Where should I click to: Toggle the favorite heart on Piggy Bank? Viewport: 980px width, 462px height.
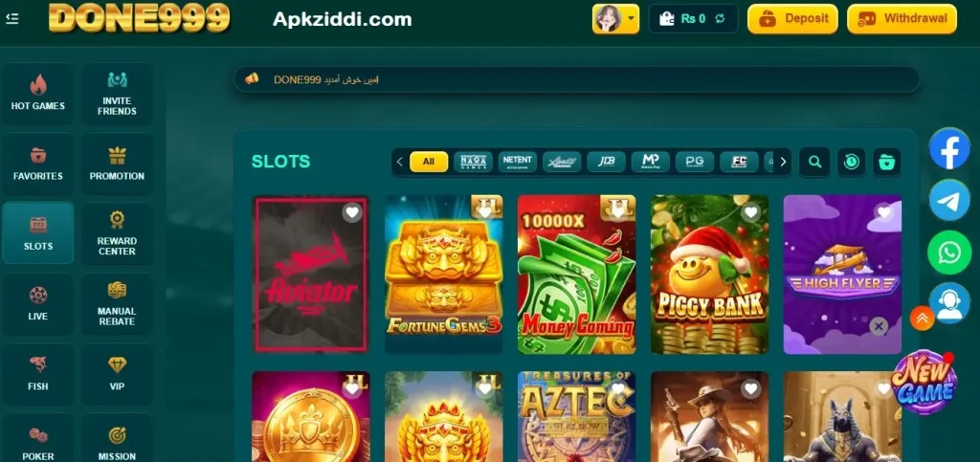pyautogui.click(x=751, y=213)
